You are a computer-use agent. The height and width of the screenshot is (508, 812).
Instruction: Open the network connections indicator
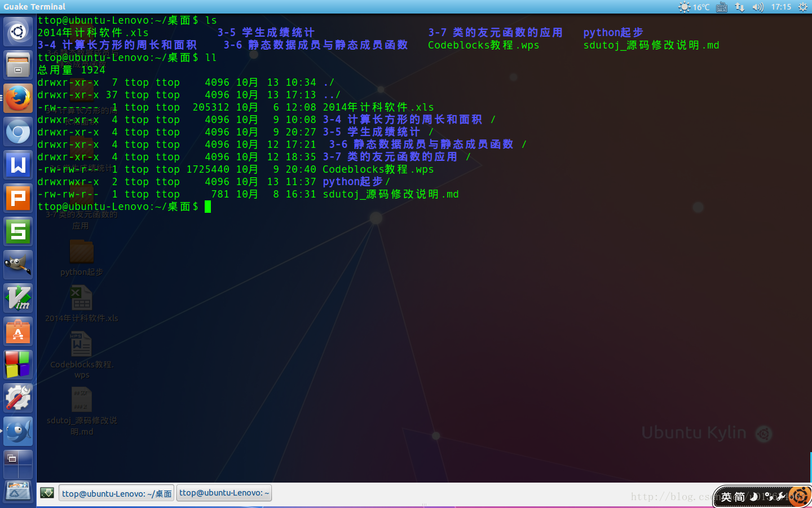click(x=740, y=7)
